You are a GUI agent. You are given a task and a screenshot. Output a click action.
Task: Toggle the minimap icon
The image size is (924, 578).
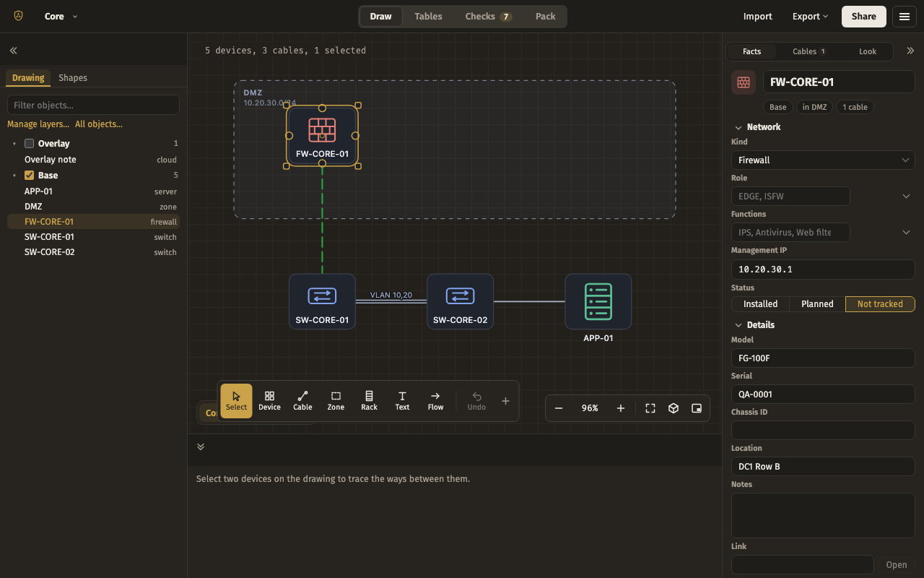pyautogui.click(x=697, y=408)
